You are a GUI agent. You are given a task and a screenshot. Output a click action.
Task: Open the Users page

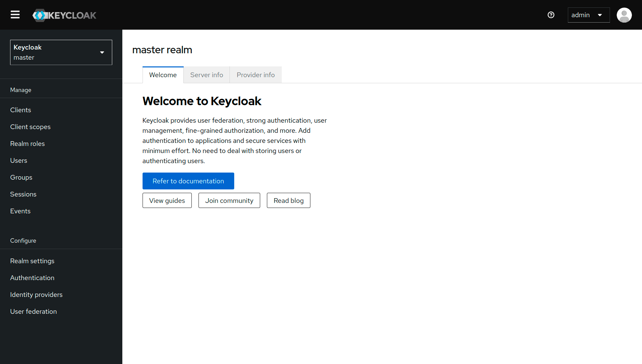tap(19, 160)
